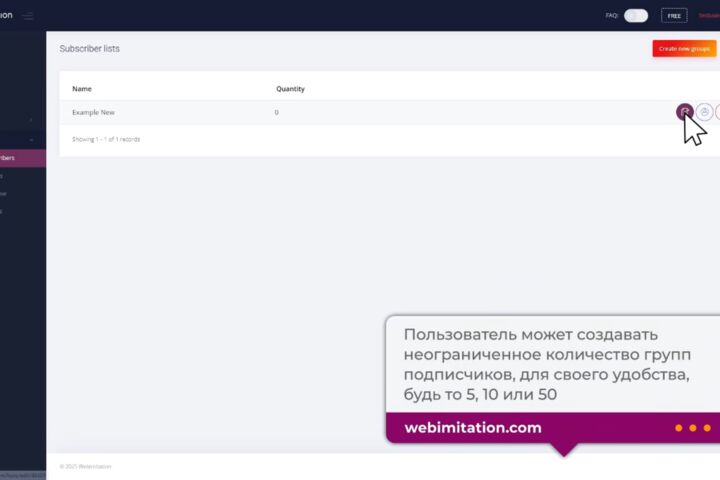Open the sidebar item directly below Subscribers
The width and height of the screenshot is (720, 480).
coord(22,176)
